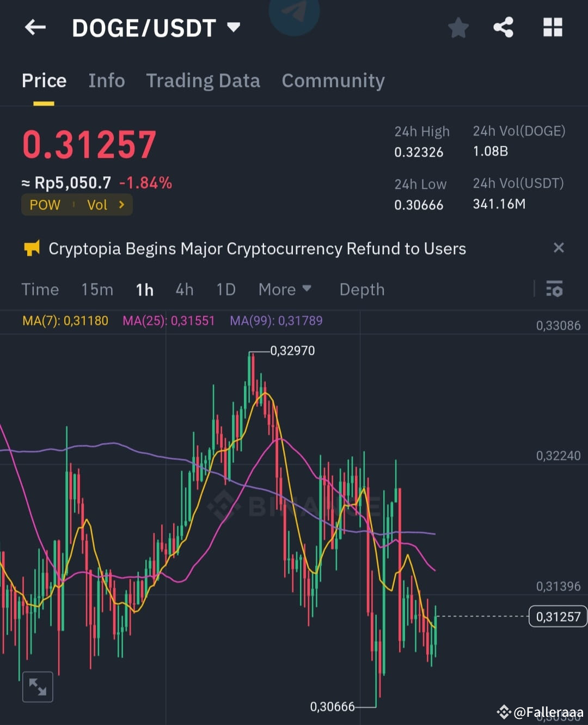Image resolution: width=588 pixels, height=725 pixels.
Task: Tap the current price tag 0,31257
Action: (x=558, y=617)
